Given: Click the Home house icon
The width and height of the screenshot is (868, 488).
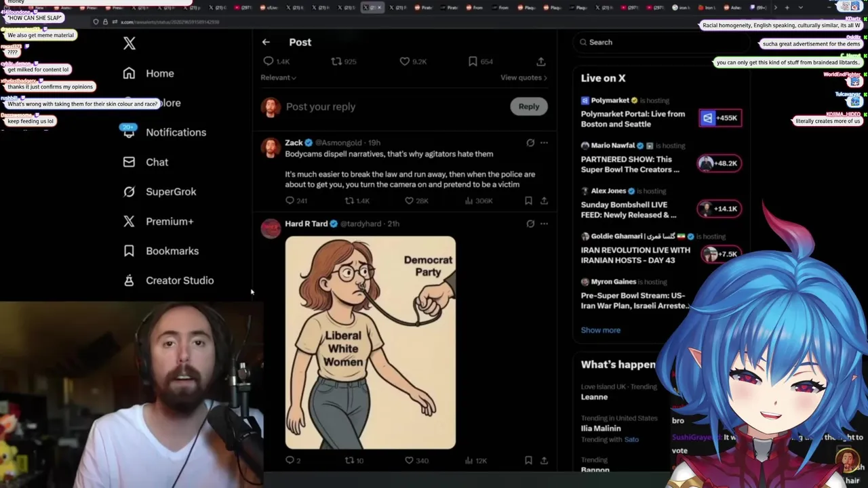Looking at the screenshot, I should [129, 73].
